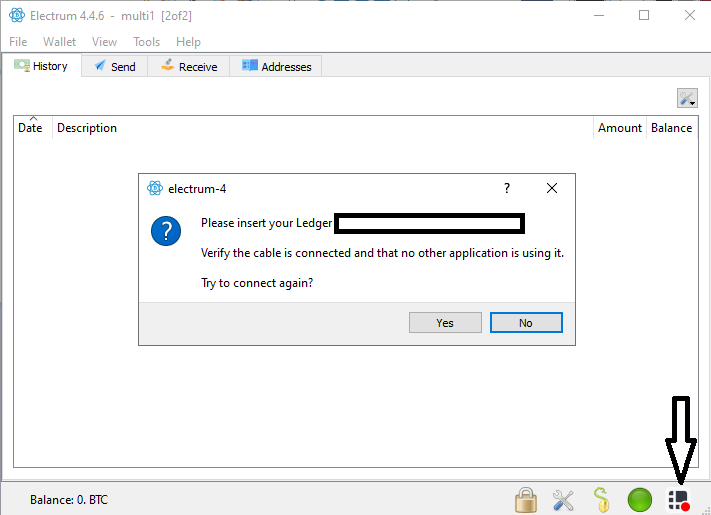Click the Amount column header

coord(620,128)
